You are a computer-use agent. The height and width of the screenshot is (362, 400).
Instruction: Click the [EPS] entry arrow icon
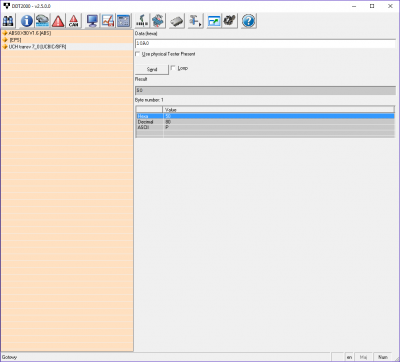pyautogui.click(x=5, y=40)
